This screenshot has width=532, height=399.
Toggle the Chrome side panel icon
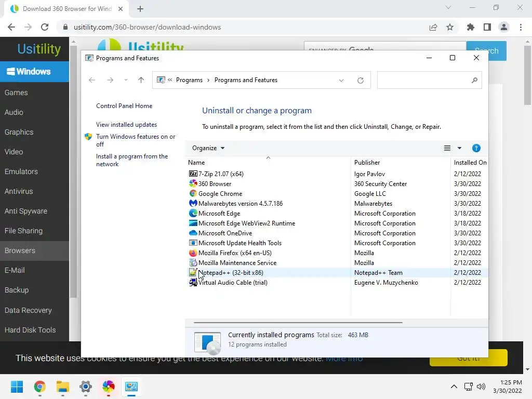[487, 27]
